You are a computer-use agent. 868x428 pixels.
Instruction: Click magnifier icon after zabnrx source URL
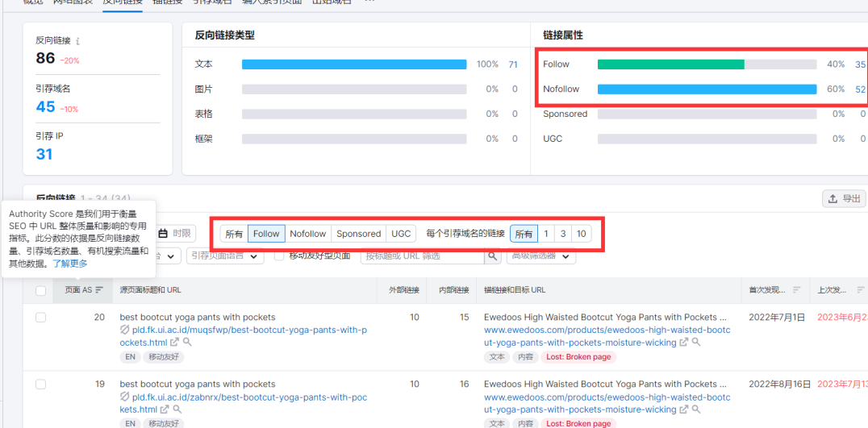click(x=177, y=409)
